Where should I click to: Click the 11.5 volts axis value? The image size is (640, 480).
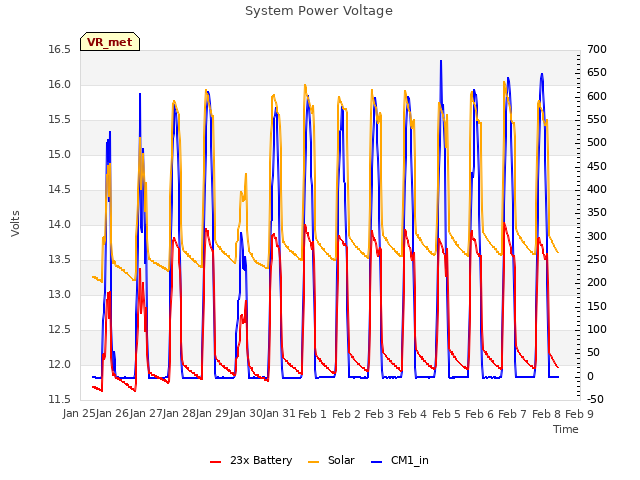point(60,400)
